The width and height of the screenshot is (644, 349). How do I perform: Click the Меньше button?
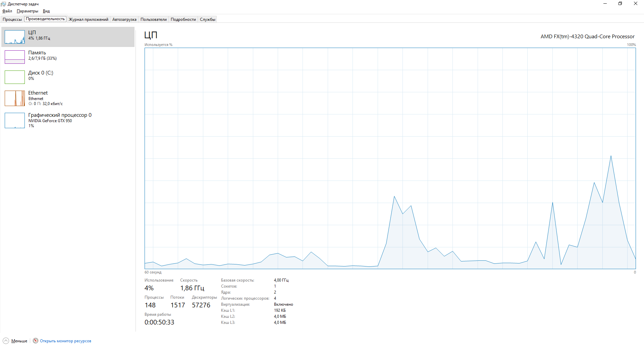click(x=19, y=341)
